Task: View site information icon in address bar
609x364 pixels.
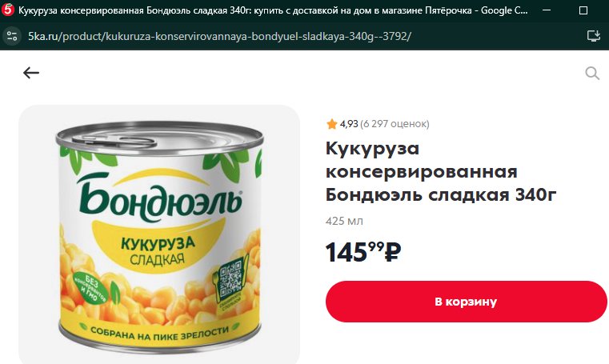Action: (x=12, y=36)
